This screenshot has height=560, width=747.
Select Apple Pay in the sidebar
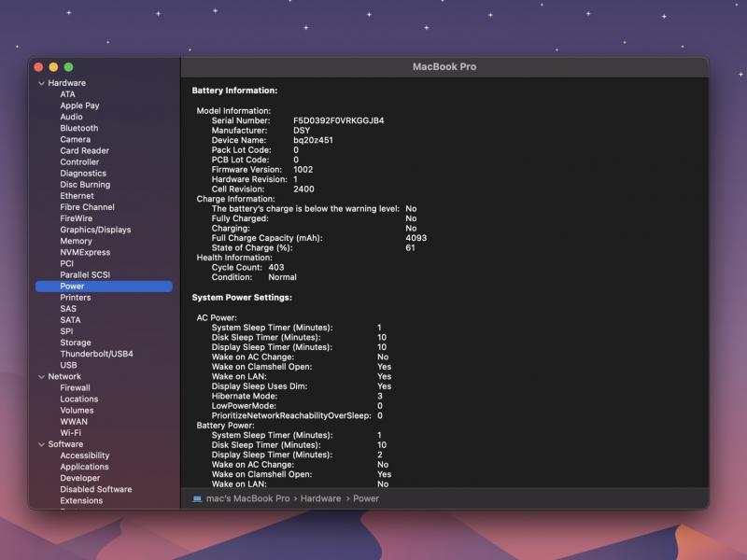(79, 105)
